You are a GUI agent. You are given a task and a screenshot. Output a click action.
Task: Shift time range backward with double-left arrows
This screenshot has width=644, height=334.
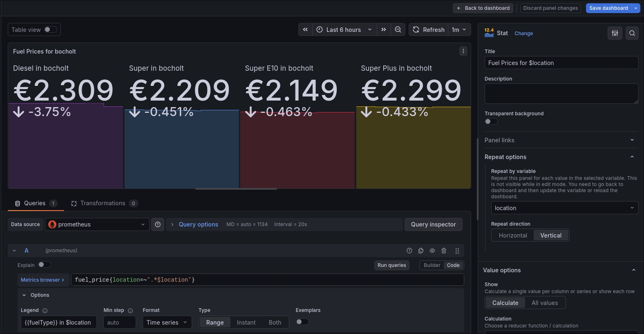(x=305, y=29)
